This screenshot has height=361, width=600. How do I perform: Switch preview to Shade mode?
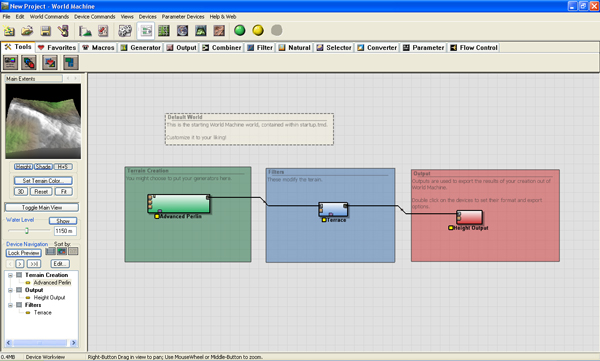[43, 167]
